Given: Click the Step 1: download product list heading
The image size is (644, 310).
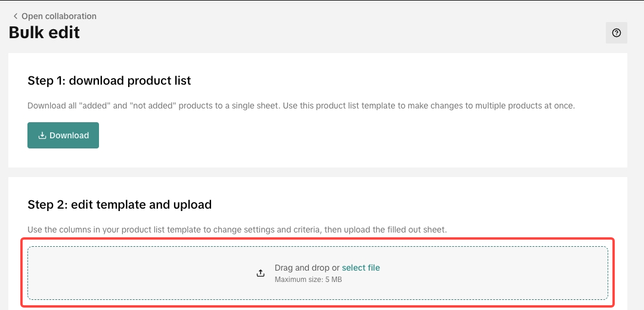Looking at the screenshot, I should coord(109,80).
